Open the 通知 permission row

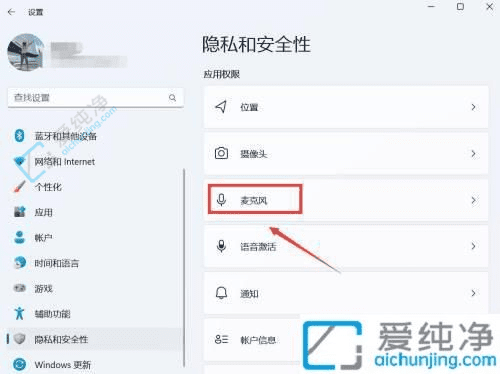point(346,293)
